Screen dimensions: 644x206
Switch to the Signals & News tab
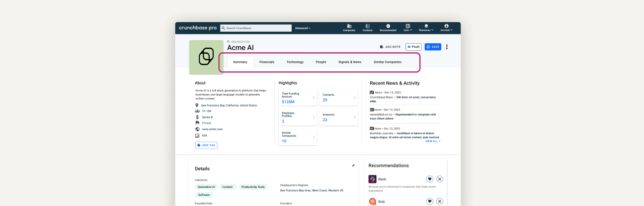tap(350, 62)
